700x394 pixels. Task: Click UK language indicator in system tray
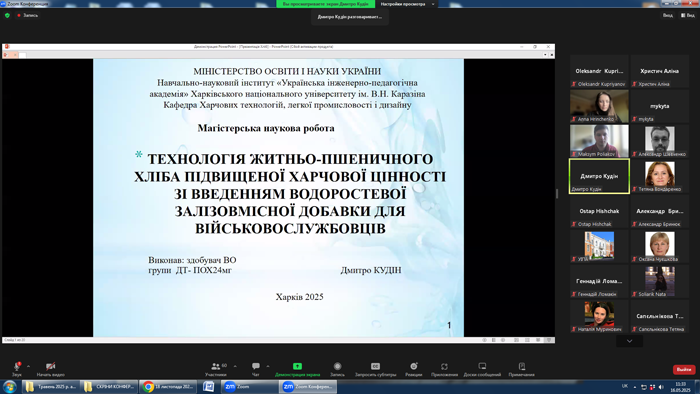click(x=625, y=386)
